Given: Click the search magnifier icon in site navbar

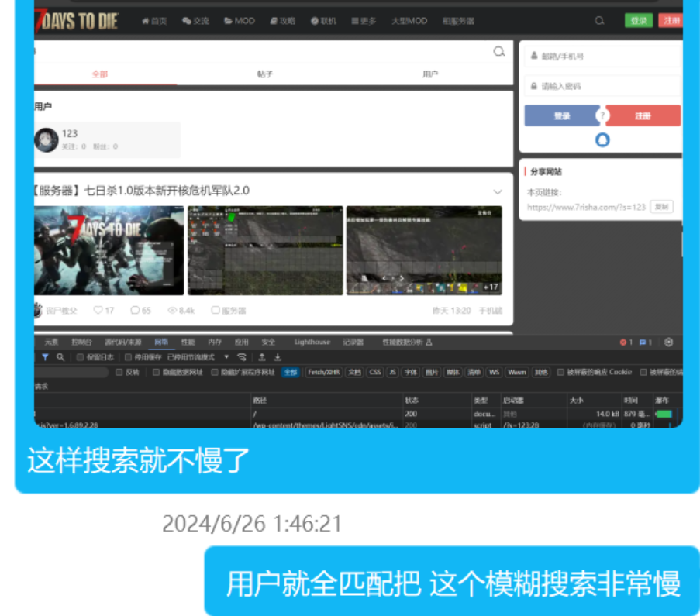Looking at the screenshot, I should click(599, 21).
